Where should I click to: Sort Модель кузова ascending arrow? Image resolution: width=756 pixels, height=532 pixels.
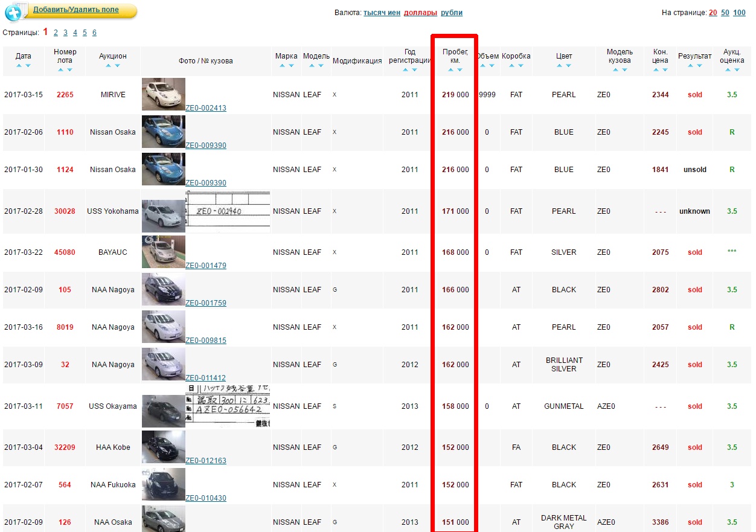615,69
